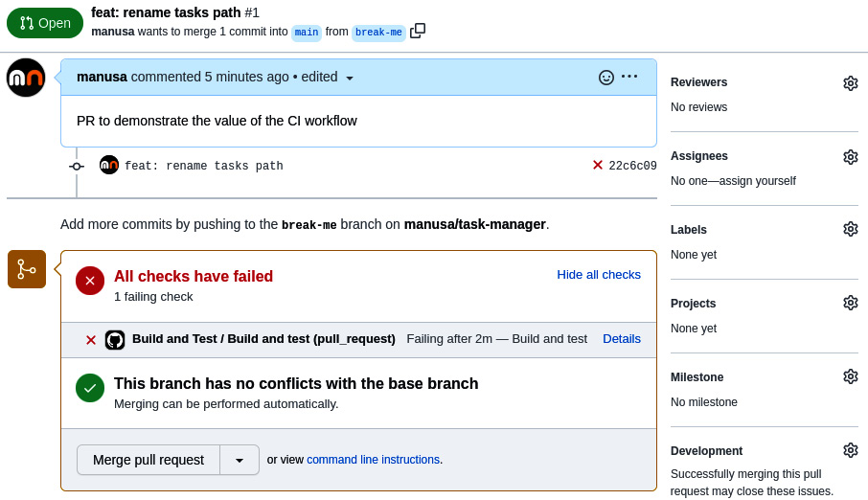This screenshot has height=500, width=868.
Task: Click the Projects heading
Action: pyautogui.click(x=693, y=304)
